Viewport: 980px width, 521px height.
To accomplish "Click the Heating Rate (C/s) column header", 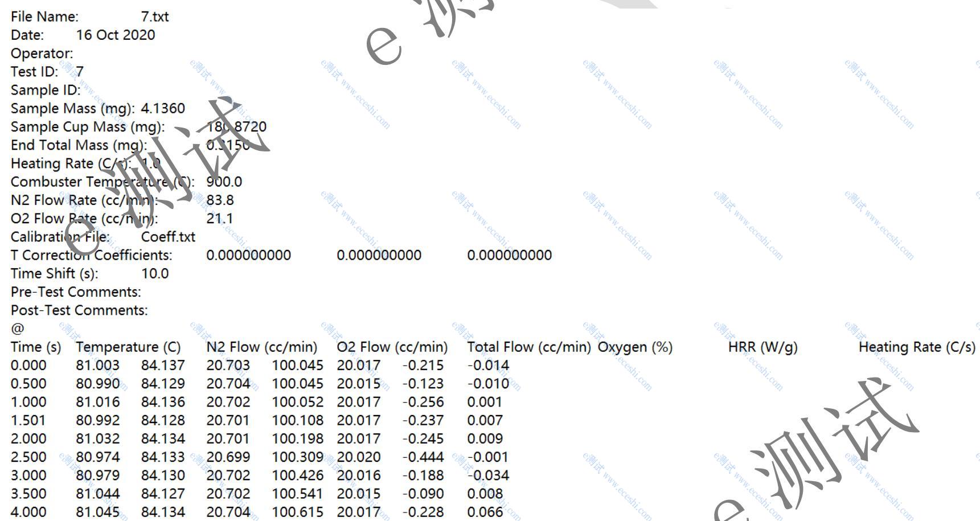I will point(917,347).
